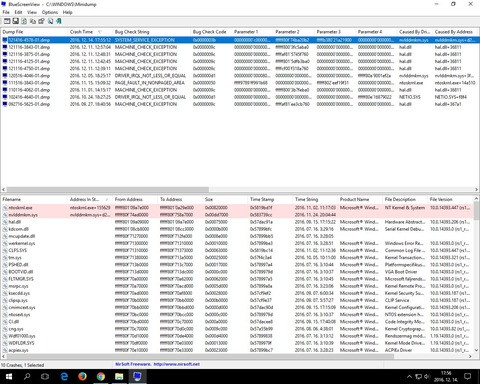Click the upper pane horizontal scrollbar thumb

(x=108, y=189)
